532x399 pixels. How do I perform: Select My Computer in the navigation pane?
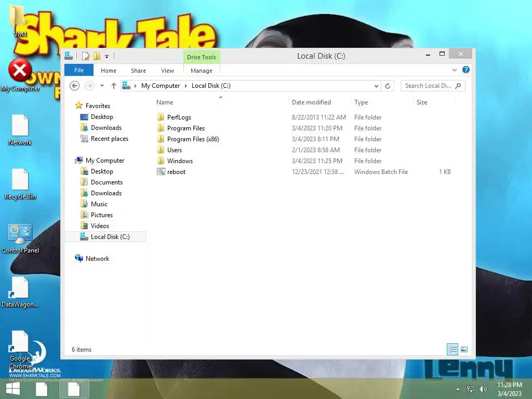point(99,160)
